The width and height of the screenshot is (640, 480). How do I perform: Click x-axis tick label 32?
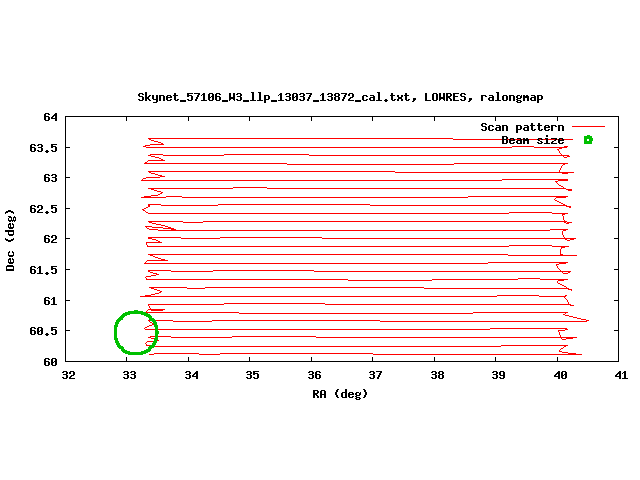[x=68, y=375]
